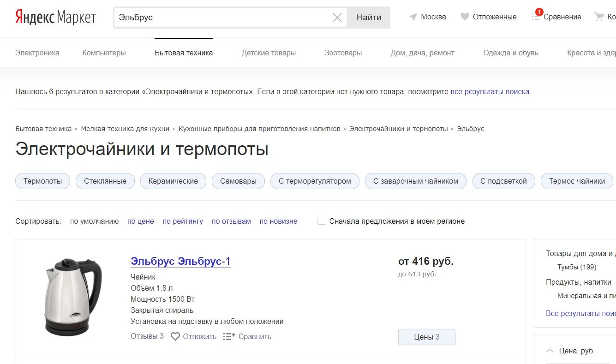Select the С подсветкой filter chip
The width and height of the screenshot is (616, 364).
pos(503,181)
